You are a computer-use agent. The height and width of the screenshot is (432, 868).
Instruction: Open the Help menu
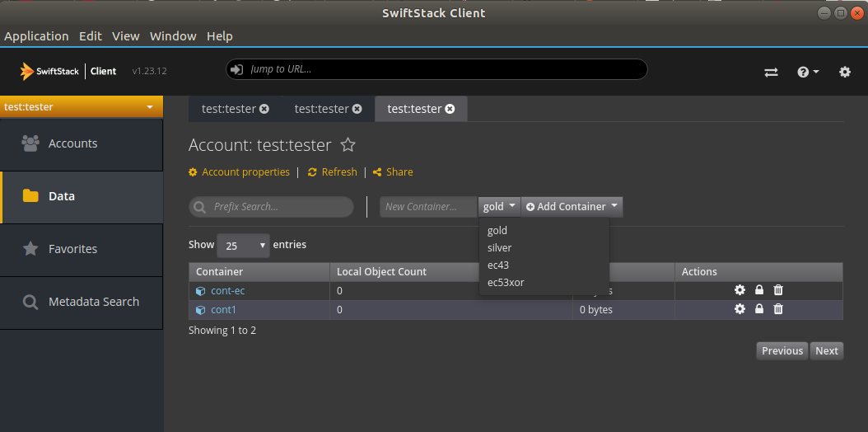point(220,36)
